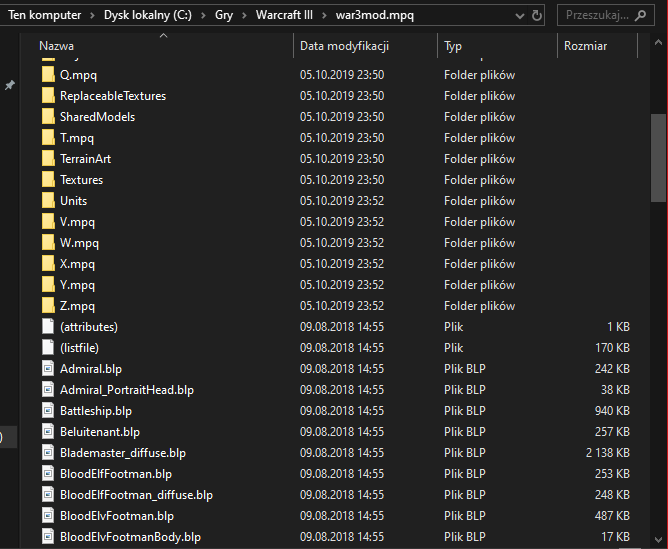Go to Dysk lokalny (C:) in the breadcrumb
668x549 pixels.
pyautogui.click(x=148, y=15)
